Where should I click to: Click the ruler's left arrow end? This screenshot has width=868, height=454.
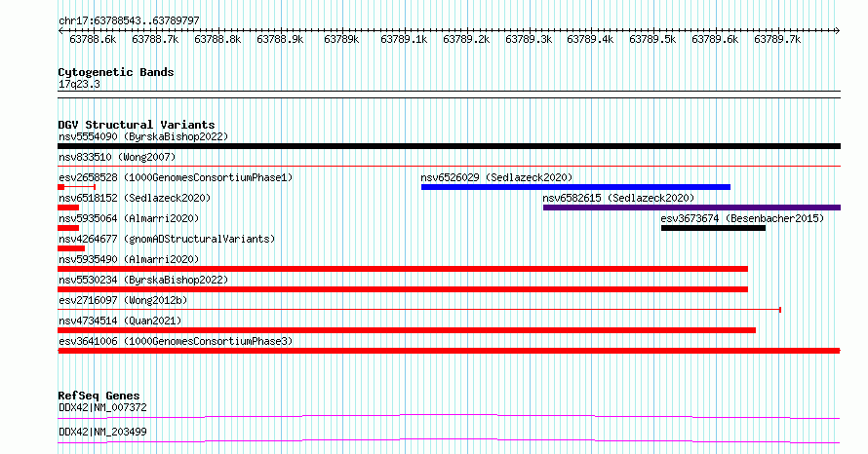60,31
